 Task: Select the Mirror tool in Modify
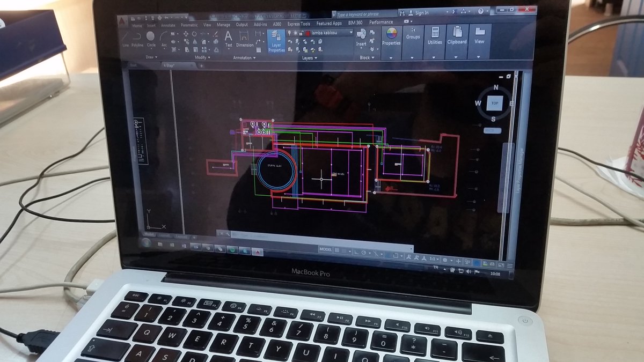coord(195,41)
